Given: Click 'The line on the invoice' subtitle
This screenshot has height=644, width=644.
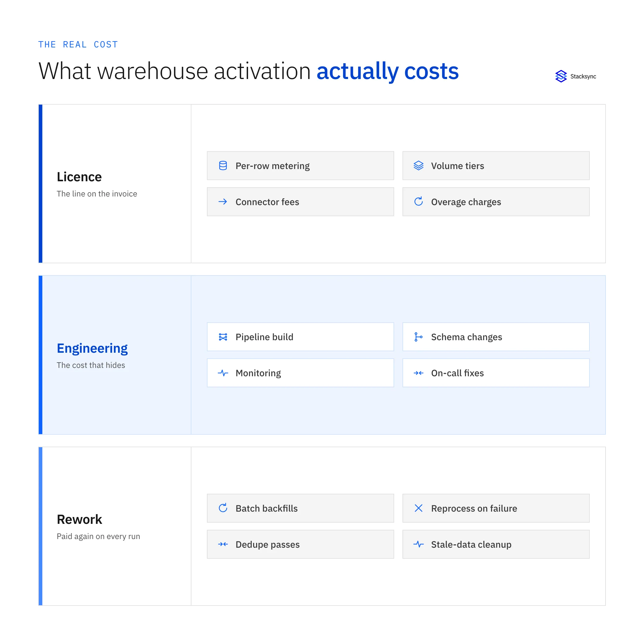Looking at the screenshot, I should pos(97,194).
